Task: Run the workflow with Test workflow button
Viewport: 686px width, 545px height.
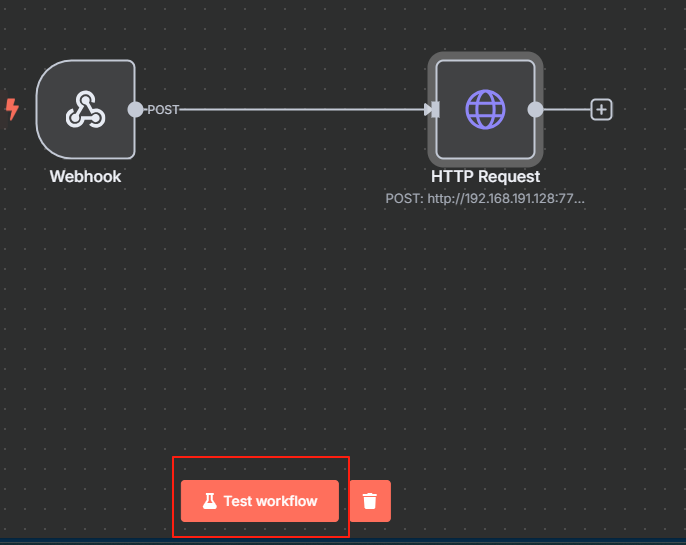Action: (x=260, y=501)
